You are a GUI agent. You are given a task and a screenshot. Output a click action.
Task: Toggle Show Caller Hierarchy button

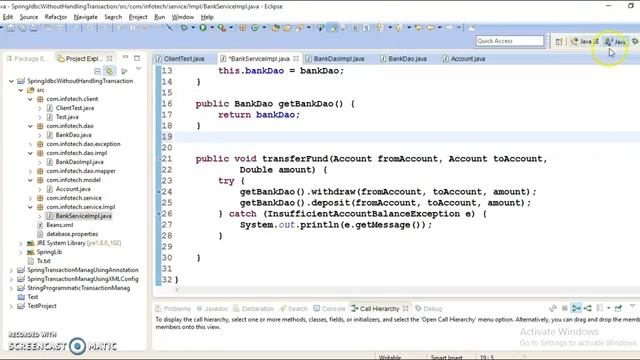pyautogui.click(x=576, y=308)
